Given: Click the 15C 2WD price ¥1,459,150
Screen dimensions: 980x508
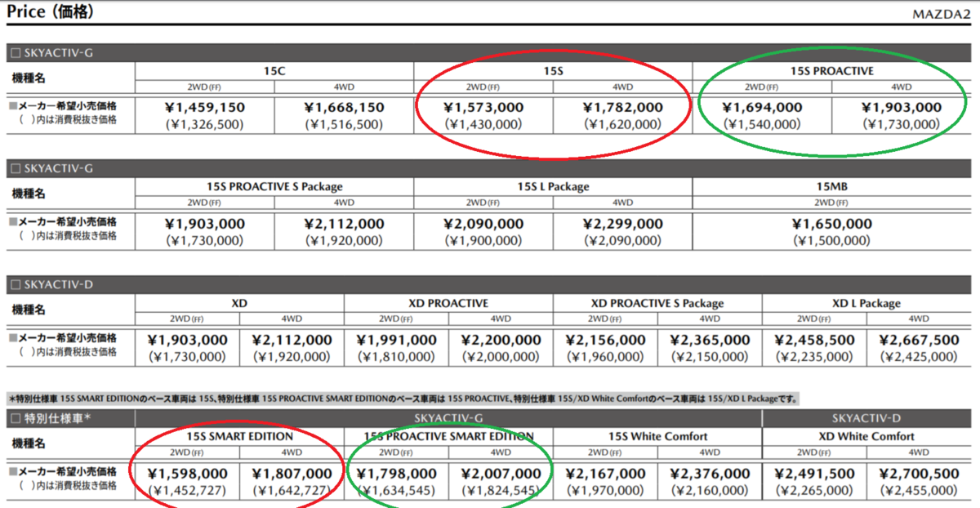Looking at the screenshot, I should (x=205, y=107).
